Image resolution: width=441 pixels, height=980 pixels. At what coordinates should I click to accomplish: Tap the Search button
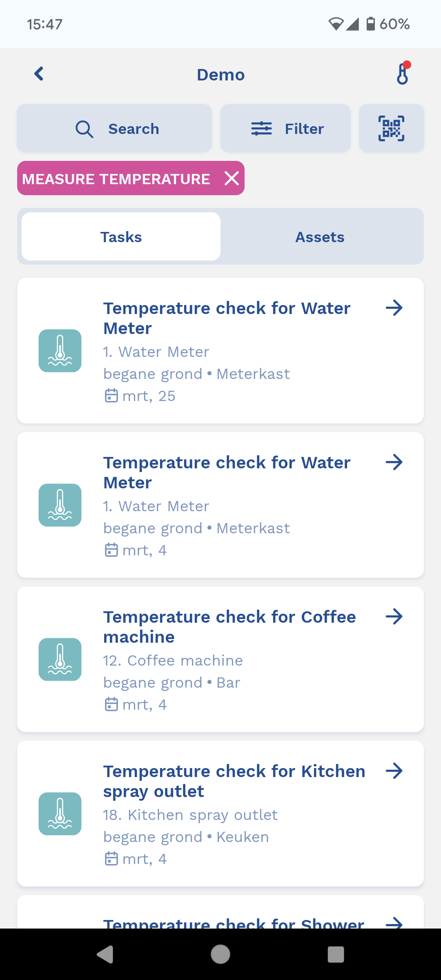[x=115, y=129]
